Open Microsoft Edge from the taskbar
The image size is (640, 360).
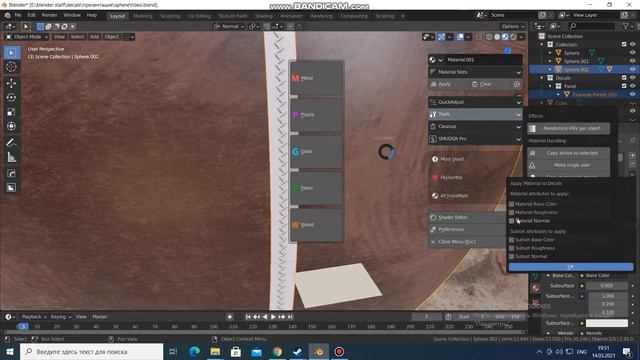pos(195,351)
